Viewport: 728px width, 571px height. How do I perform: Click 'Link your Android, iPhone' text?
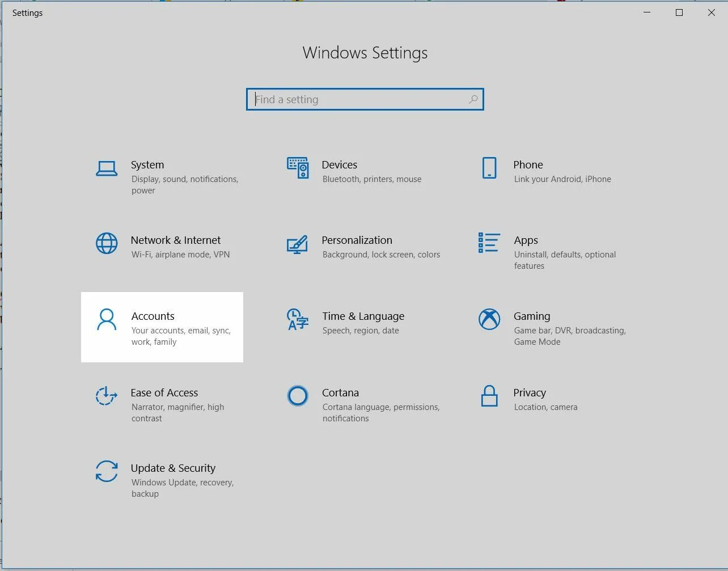pos(562,179)
